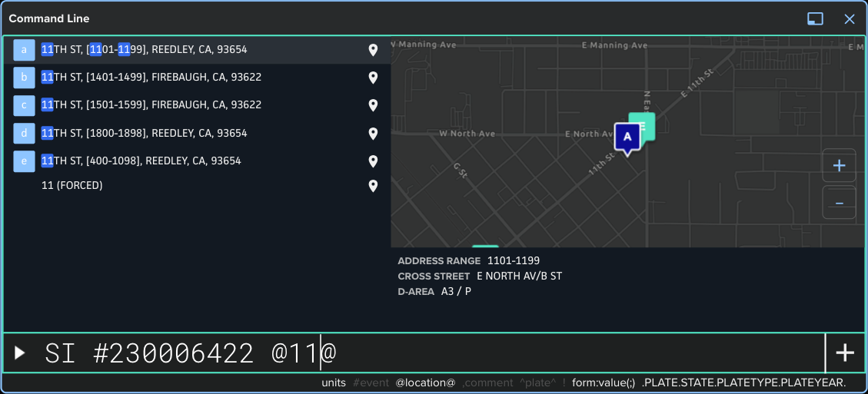
Task: Click the @location@ syntax hint
Action: click(x=425, y=382)
